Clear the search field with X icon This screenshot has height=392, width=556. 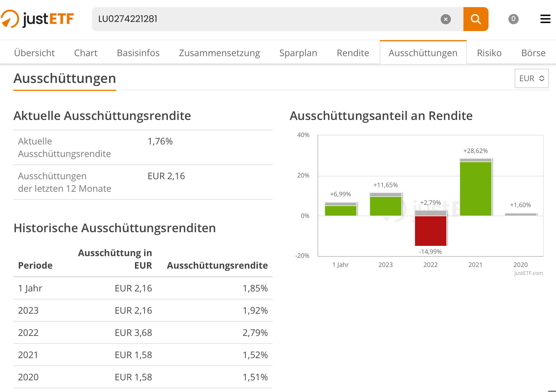tap(445, 19)
